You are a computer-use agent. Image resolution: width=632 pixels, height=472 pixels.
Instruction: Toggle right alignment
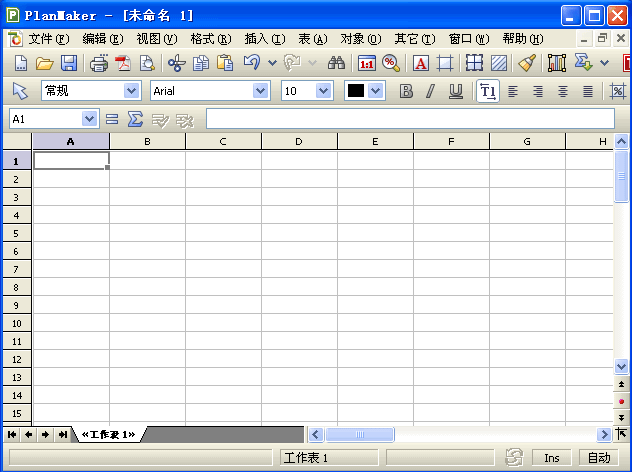tap(538, 91)
